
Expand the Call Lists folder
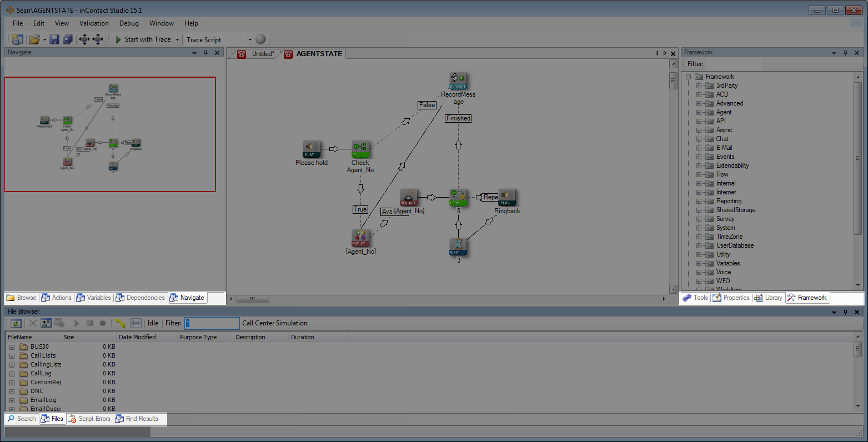tap(12, 355)
